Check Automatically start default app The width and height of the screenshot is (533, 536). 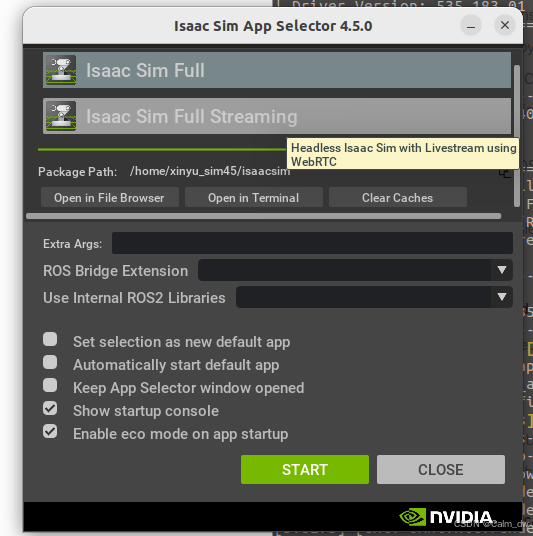50,362
